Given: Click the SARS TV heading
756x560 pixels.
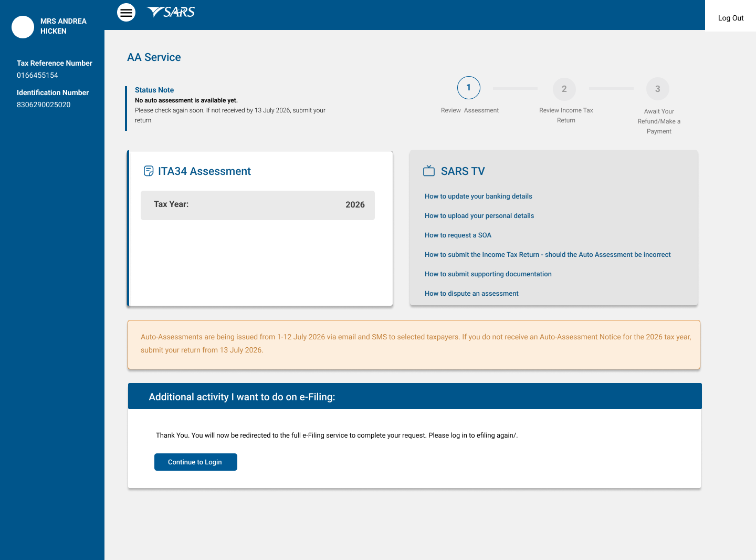Looking at the screenshot, I should coord(463,171).
